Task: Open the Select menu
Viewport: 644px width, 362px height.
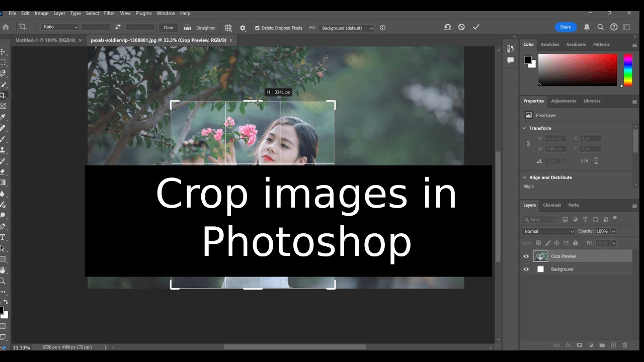Action: (93, 13)
